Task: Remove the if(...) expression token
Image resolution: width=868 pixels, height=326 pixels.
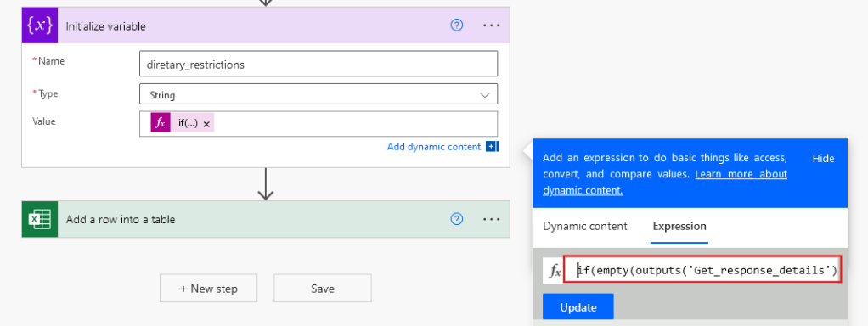Action: (206, 125)
